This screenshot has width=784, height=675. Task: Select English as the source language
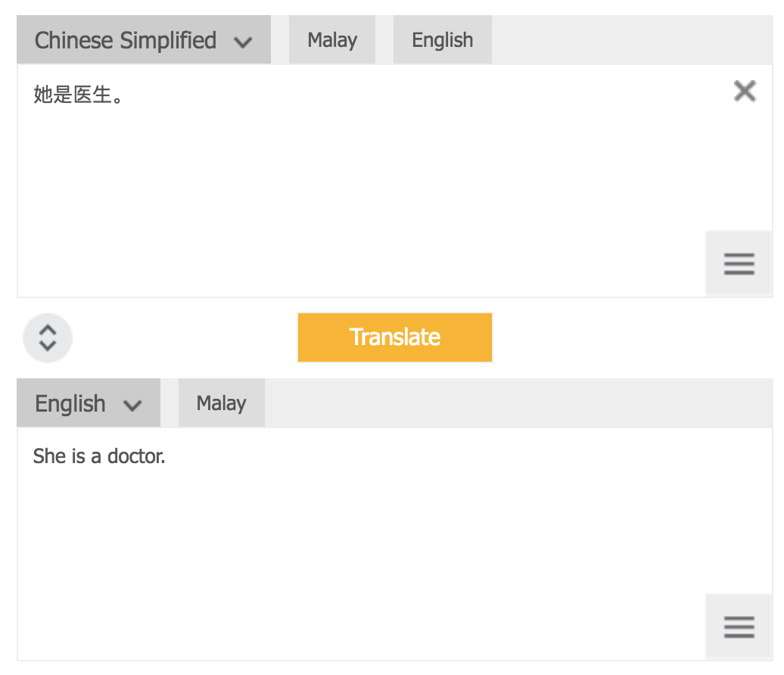[442, 40]
